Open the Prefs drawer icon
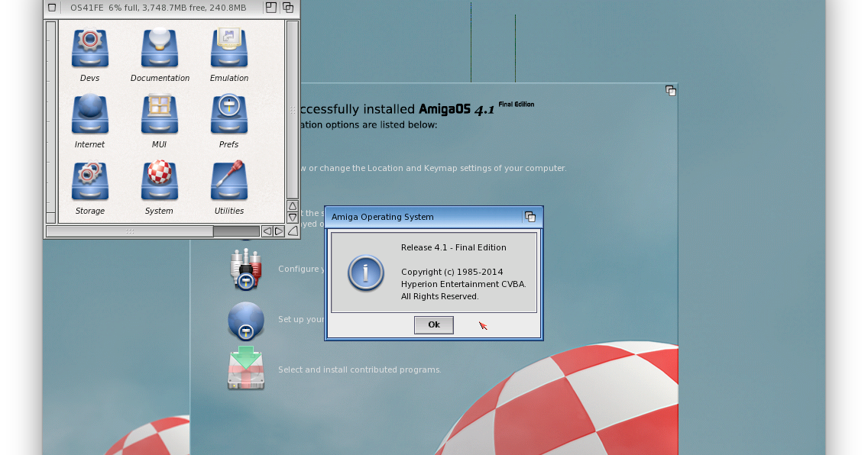 coord(228,113)
